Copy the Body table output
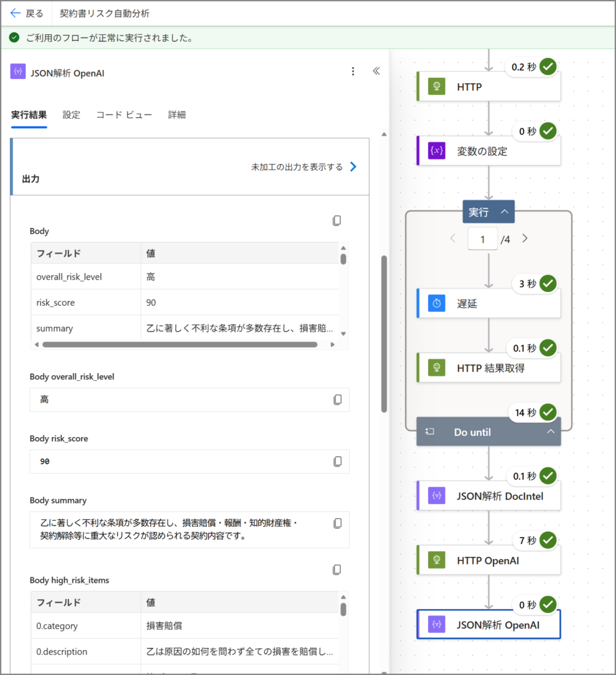The height and width of the screenshot is (675, 616). (337, 221)
